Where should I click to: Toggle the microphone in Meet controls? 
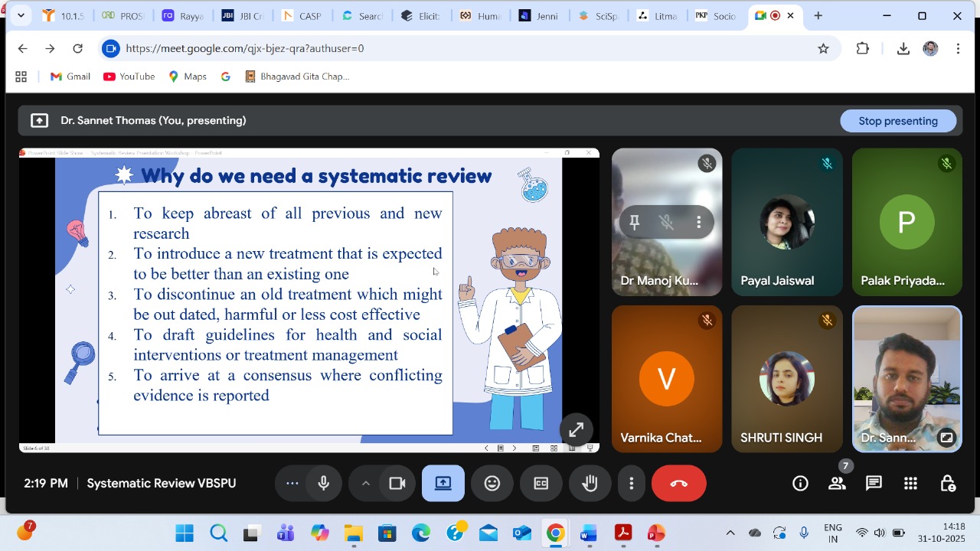(324, 484)
